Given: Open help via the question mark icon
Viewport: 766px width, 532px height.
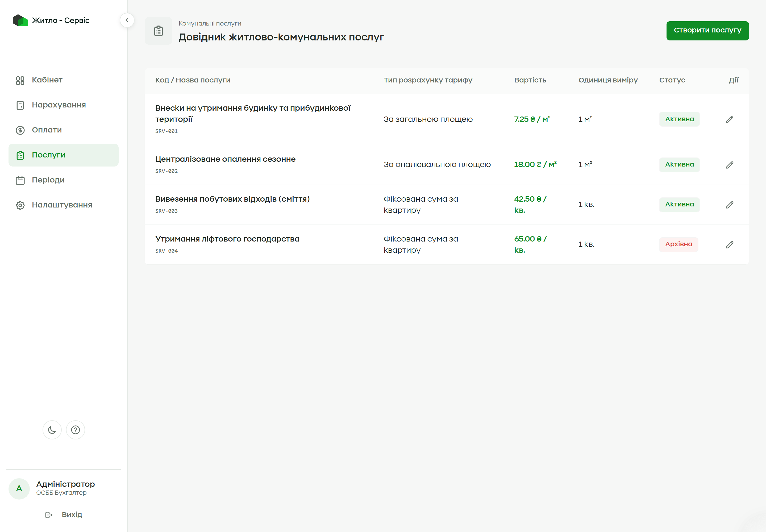Looking at the screenshot, I should (76, 430).
